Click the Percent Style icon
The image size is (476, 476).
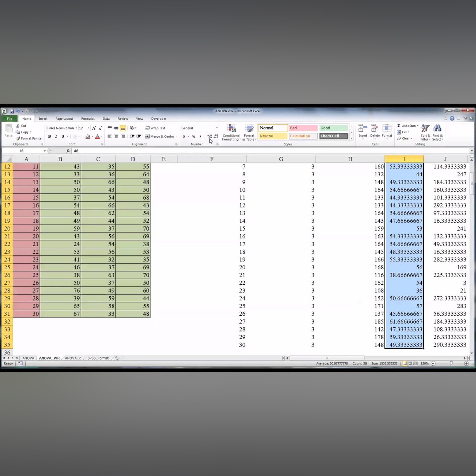tap(194, 136)
